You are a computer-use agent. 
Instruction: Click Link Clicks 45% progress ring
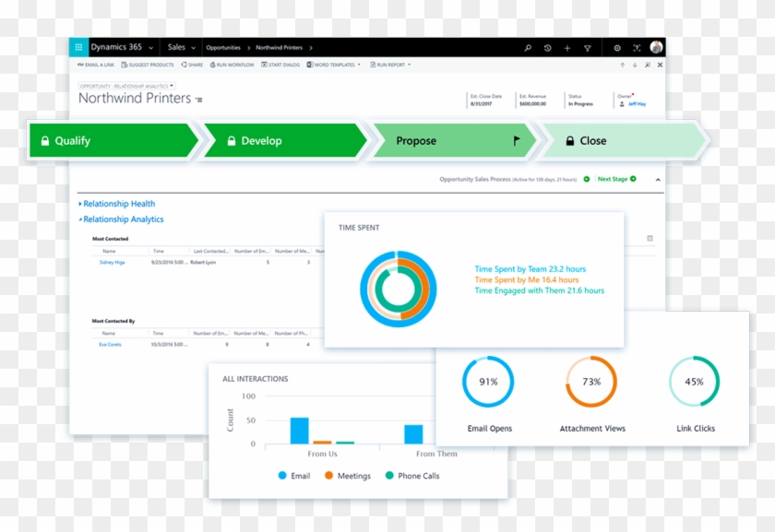(x=695, y=382)
